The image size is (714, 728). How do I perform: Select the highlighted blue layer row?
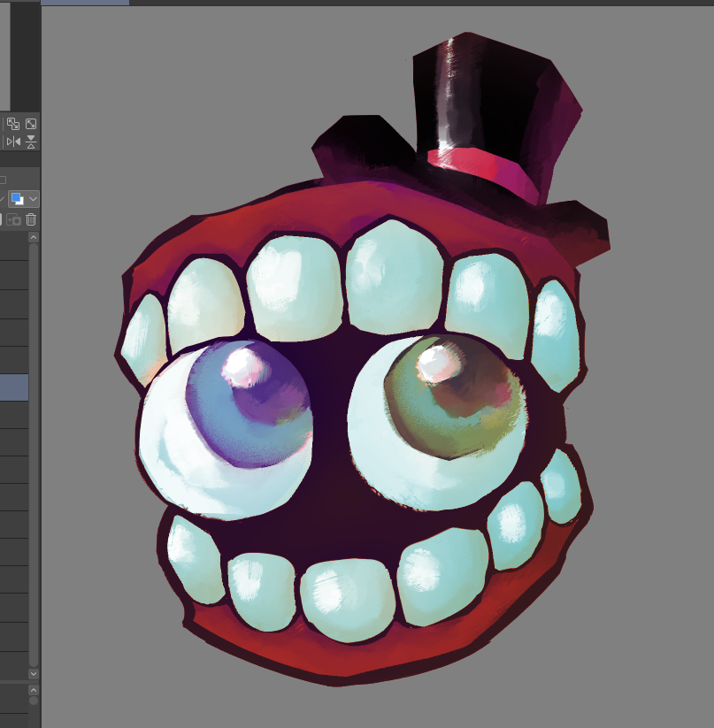coord(14,387)
